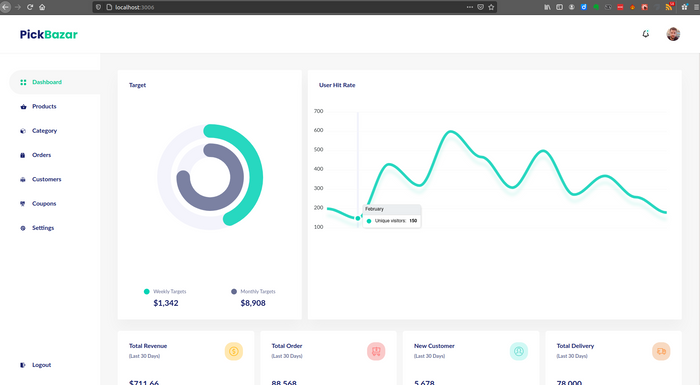Click the site information page icon
The width and height of the screenshot is (700, 385).
(x=108, y=7)
